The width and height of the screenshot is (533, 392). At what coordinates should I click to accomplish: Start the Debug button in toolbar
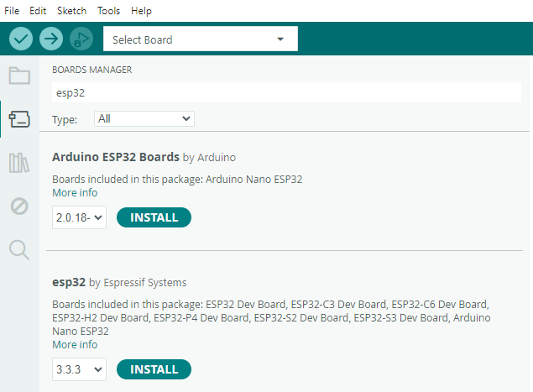point(81,39)
